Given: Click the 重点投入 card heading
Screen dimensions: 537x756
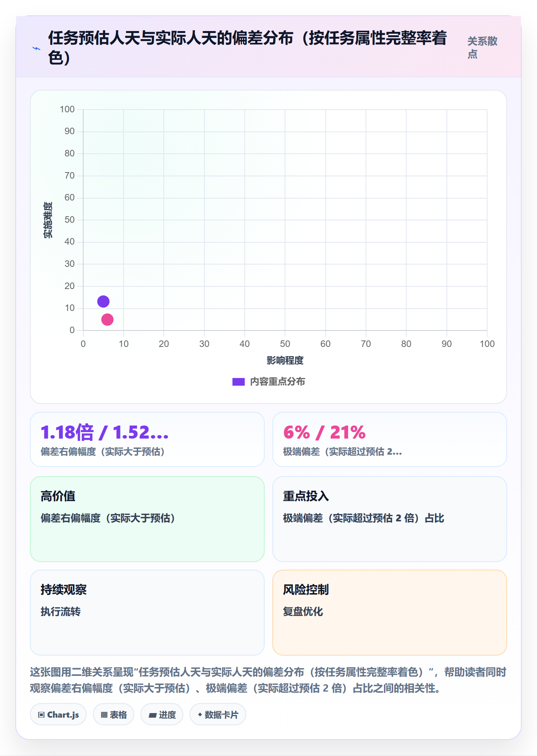Looking at the screenshot, I should pyautogui.click(x=306, y=496).
